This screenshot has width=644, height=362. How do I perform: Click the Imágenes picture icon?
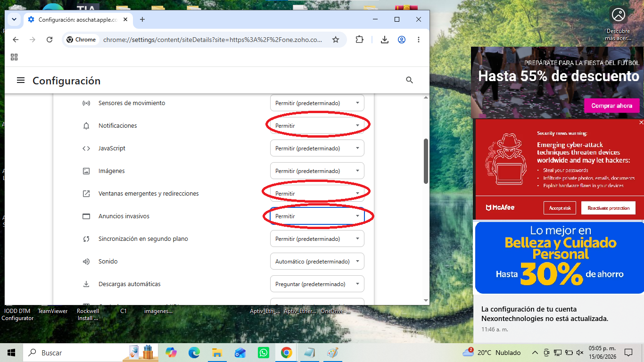click(86, 171)
